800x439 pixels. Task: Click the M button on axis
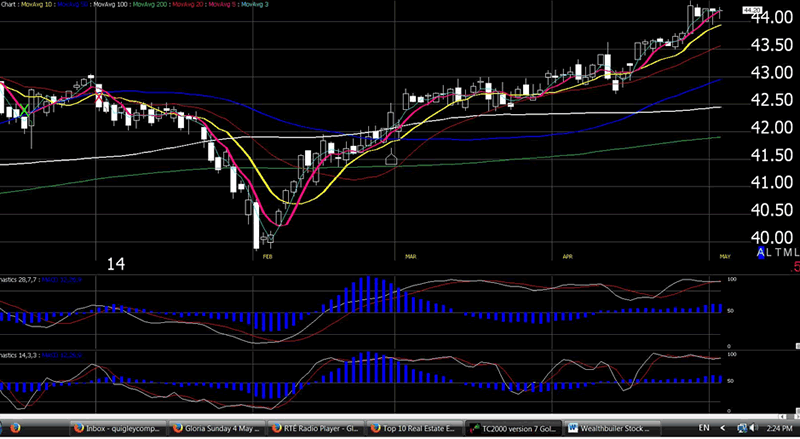coord(788,254)
